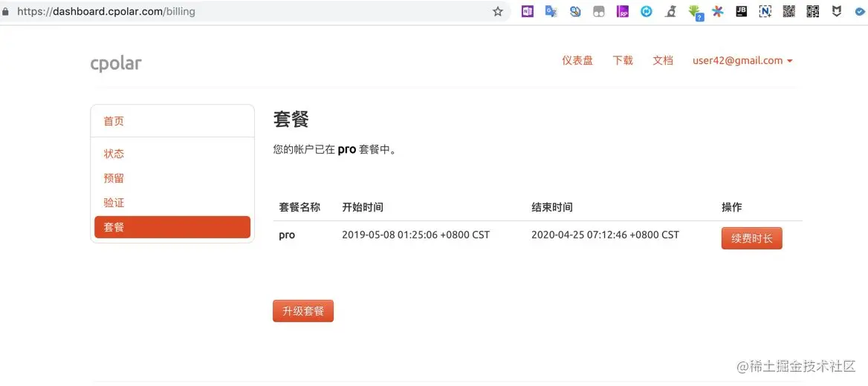Open the 下载 nav link
The image size is (868, 386).
point(623,61)
